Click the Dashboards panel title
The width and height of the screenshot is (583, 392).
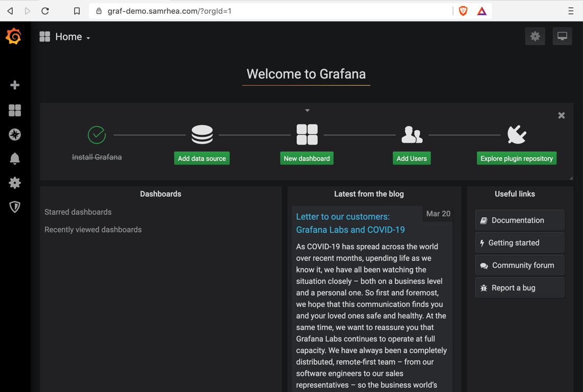click(x=160, y=194)
